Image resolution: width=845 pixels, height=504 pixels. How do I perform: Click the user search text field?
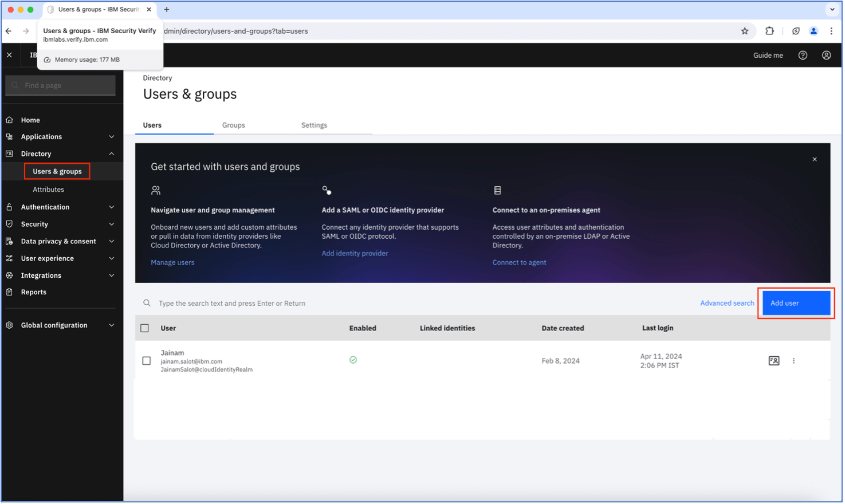coord(401,303)
